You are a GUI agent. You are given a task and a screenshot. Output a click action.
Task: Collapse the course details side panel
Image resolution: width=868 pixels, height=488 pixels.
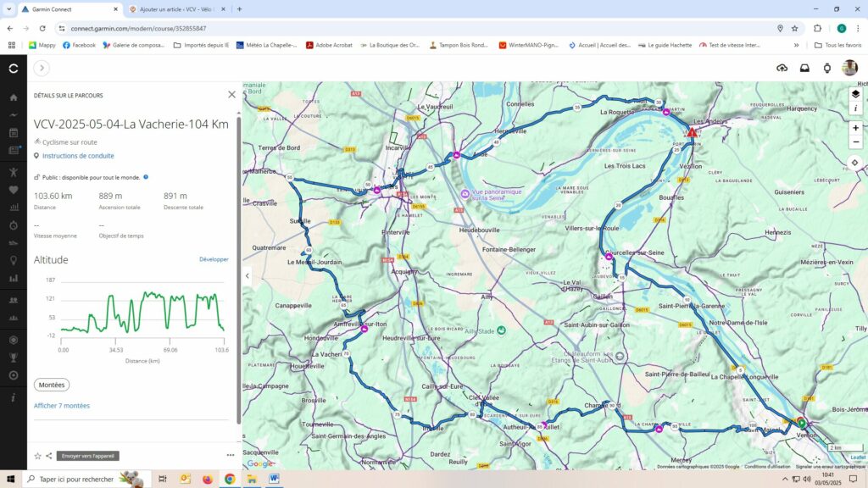[248, 275]
